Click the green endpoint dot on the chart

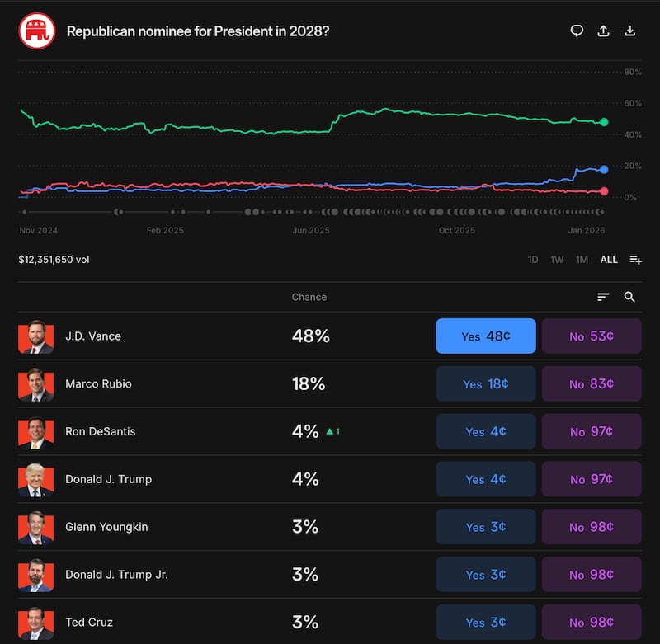tap(605, 121)
